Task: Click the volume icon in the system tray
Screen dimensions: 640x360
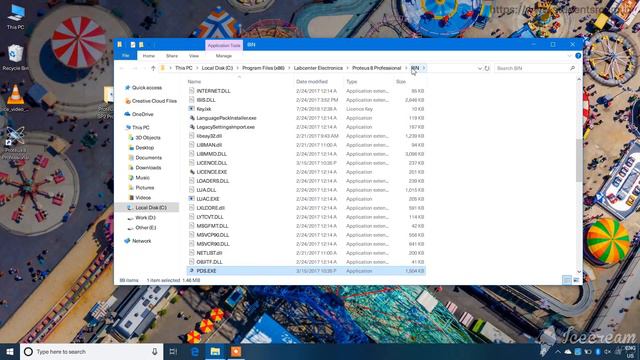Action: pos(607,351)
